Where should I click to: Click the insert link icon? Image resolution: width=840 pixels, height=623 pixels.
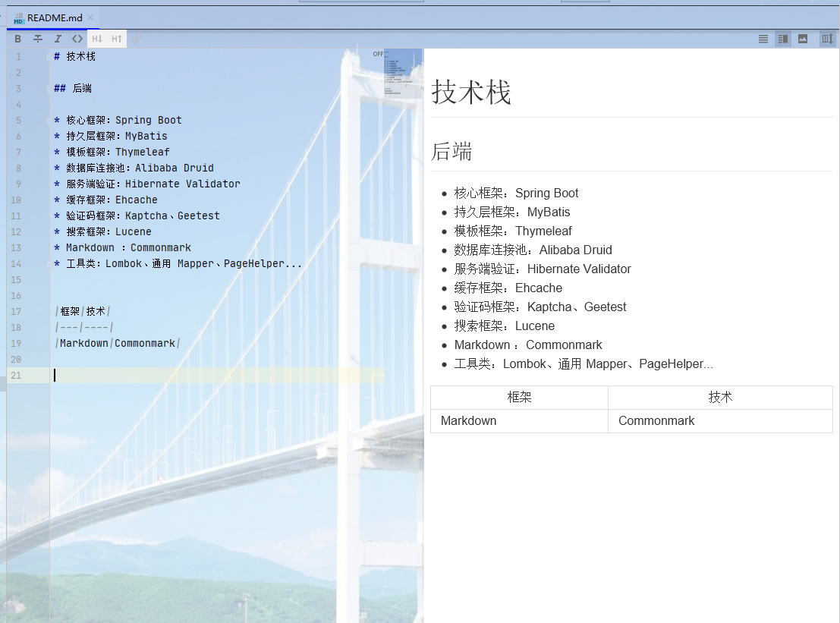point(137,39)
